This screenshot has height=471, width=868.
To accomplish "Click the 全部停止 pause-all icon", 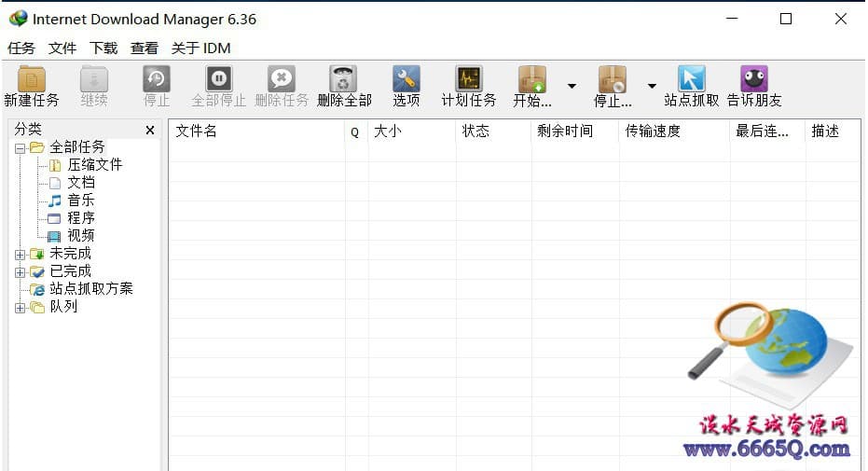I will coord(219,79).
